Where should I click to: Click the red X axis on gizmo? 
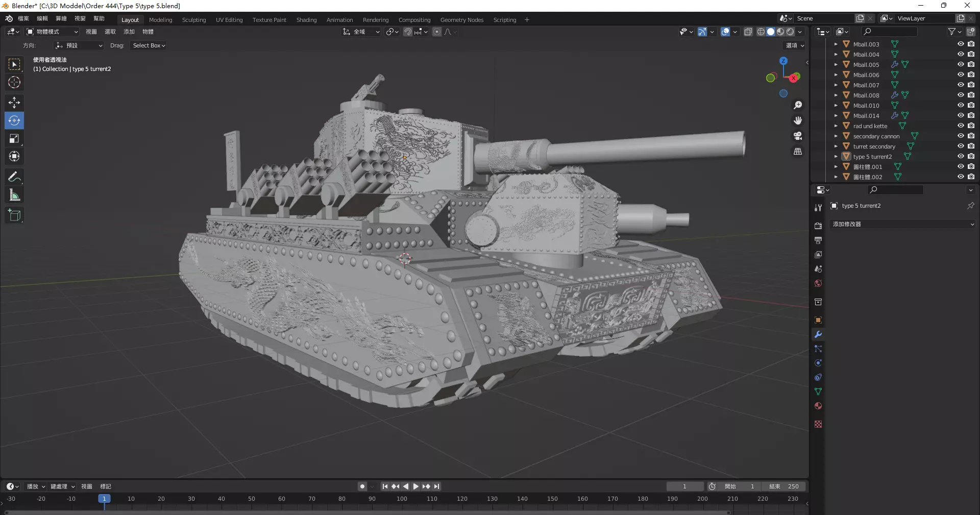point(794,78)
